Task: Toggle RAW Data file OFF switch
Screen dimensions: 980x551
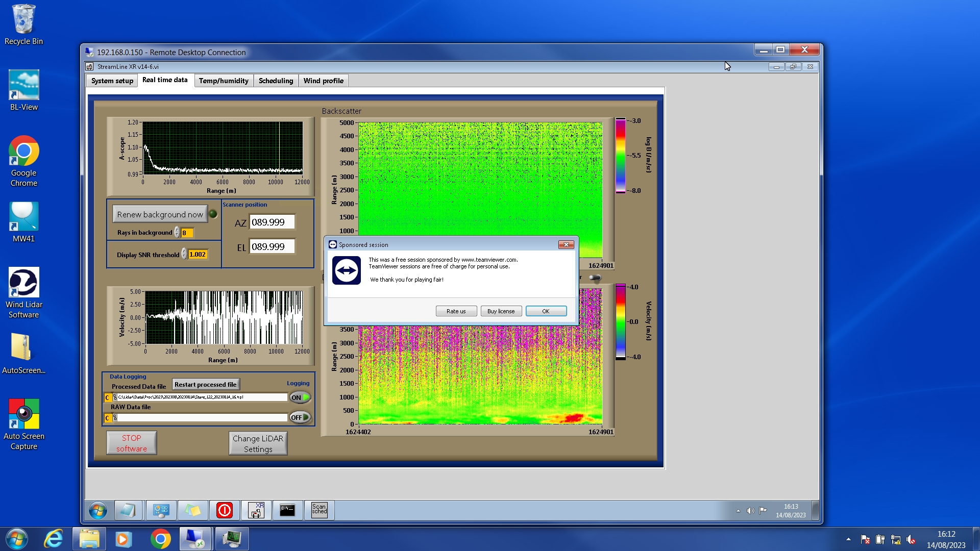Action: pos(300,417)
